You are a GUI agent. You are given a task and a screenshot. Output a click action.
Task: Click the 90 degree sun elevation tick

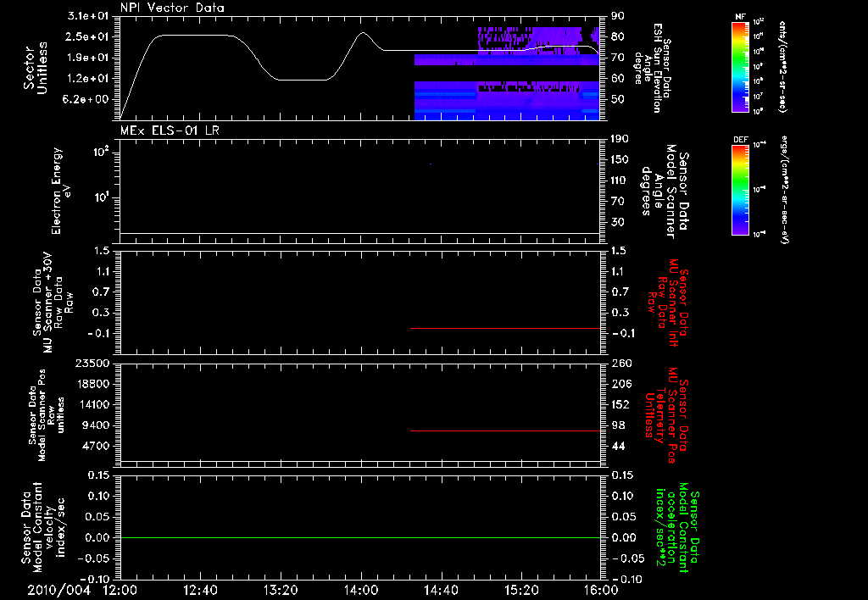click(617, 15)
